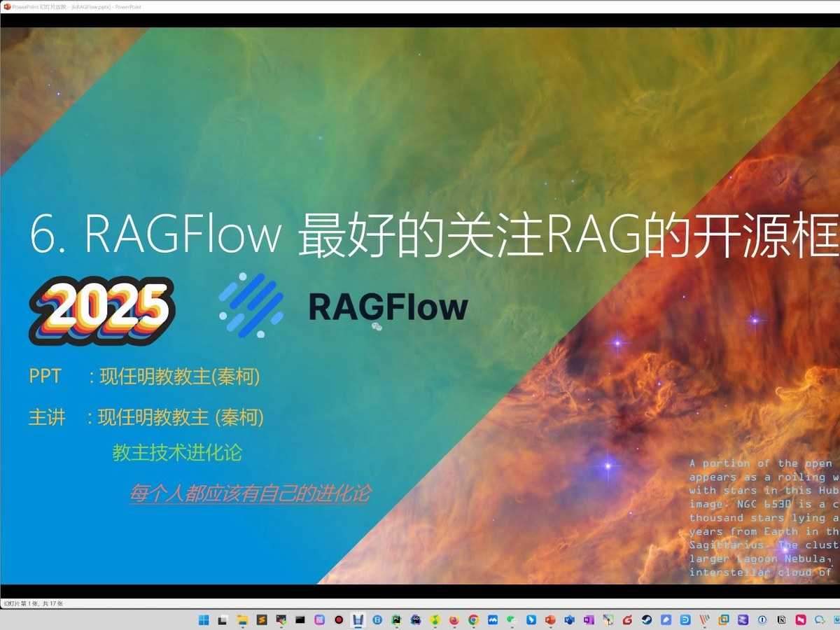Viewport: 840px width, 630px height.
Task: Click the PowerPoint icon in title bar
Action: coord(6,6)
